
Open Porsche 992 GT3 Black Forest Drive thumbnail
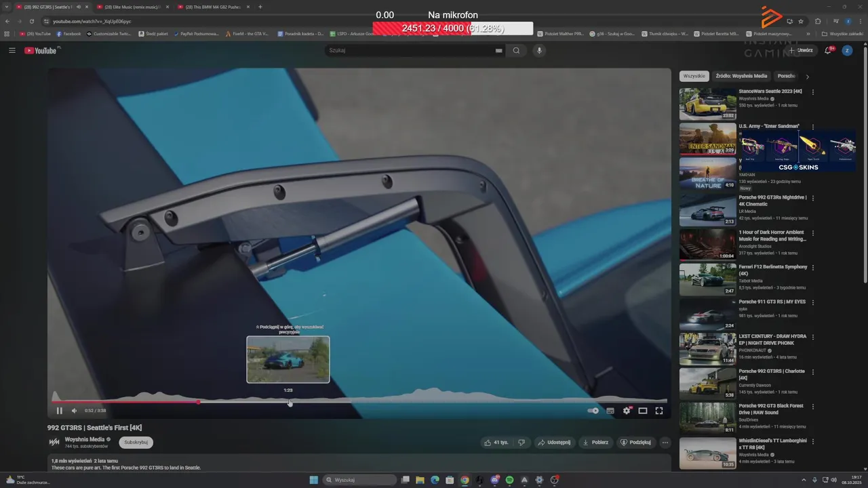pos(708,418)
